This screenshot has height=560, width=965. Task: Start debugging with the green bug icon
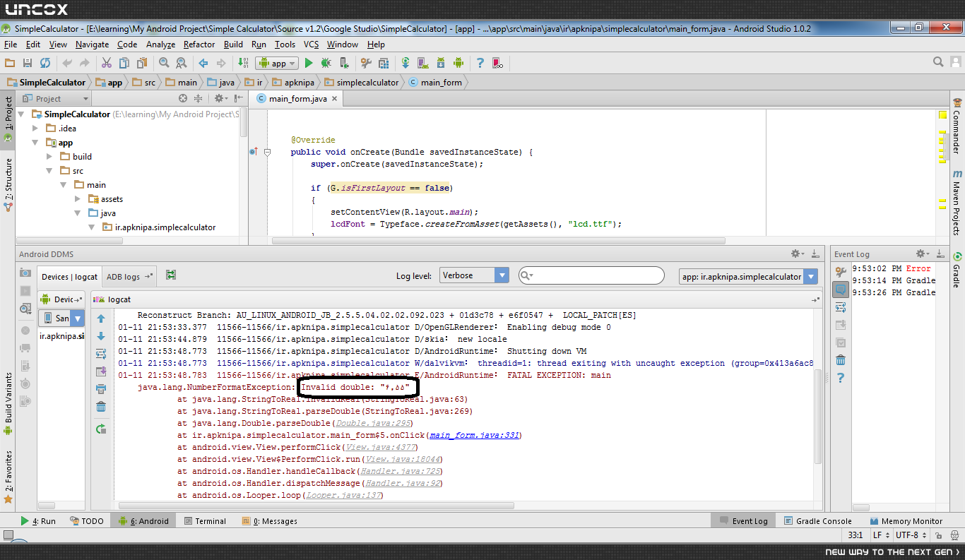coord(326,63)
